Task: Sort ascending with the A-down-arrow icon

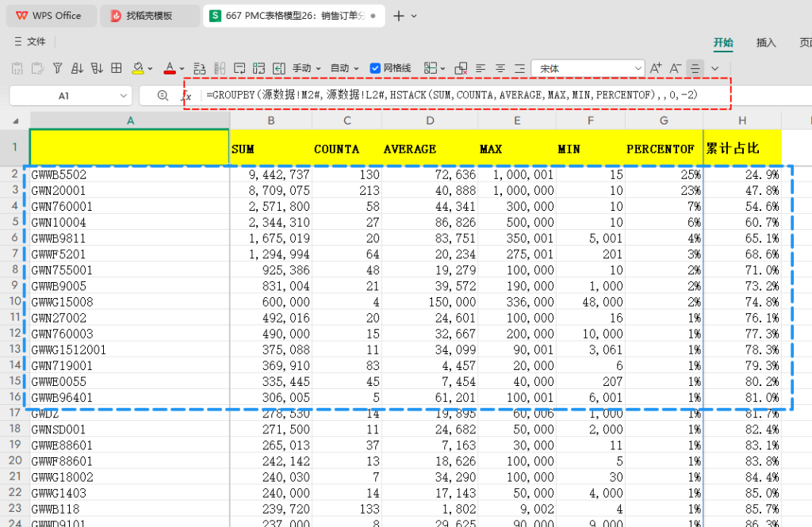Action: (77, 68)
